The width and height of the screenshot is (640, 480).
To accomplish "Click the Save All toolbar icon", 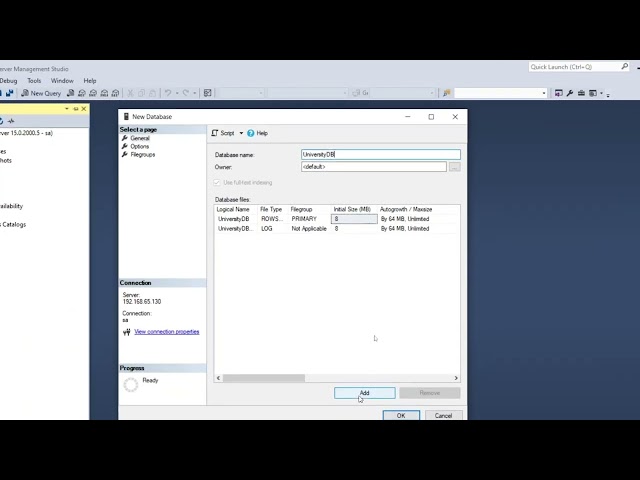I will 9,93.
